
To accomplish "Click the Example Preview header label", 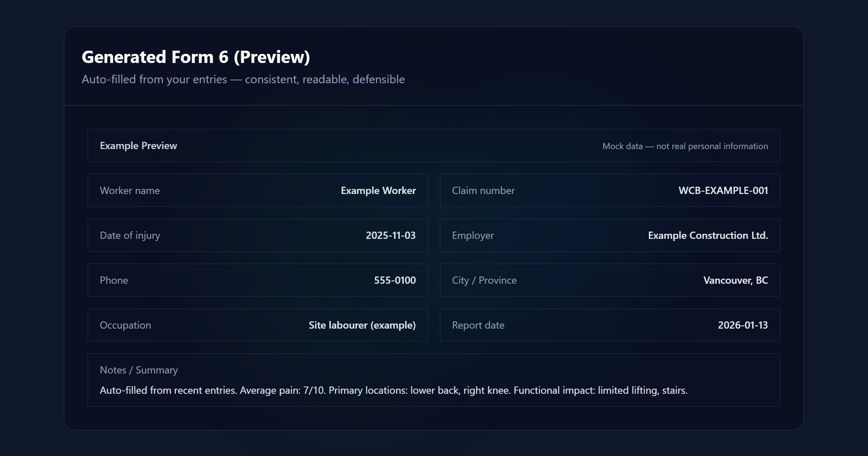I will 139,145.
